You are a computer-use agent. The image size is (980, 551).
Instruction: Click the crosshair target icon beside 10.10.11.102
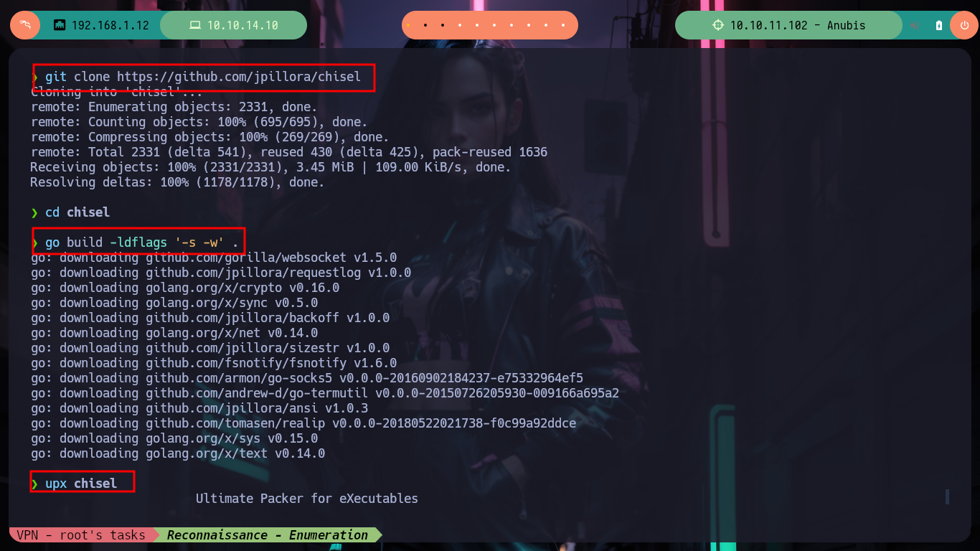coord(718,25)
